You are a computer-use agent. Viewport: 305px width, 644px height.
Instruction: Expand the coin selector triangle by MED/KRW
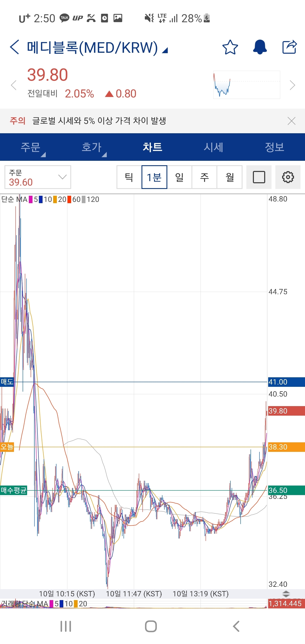[x=165, y=50]
